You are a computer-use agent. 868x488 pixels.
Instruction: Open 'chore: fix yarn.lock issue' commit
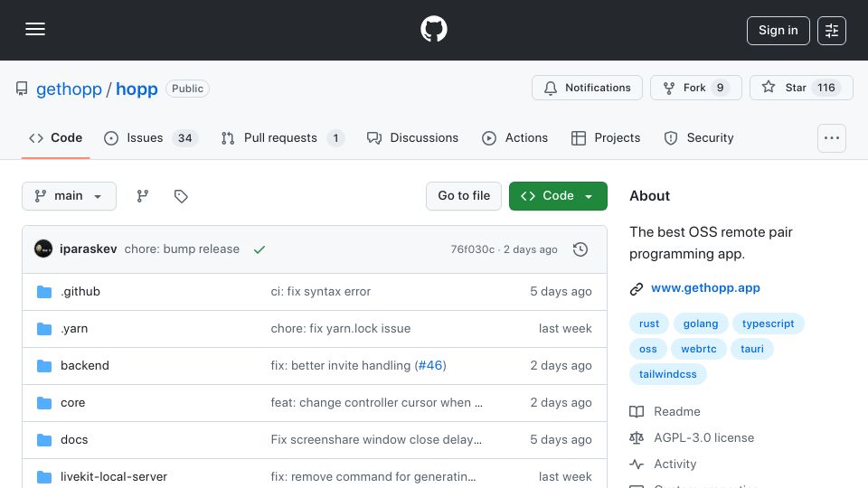[x=341, y=329]
